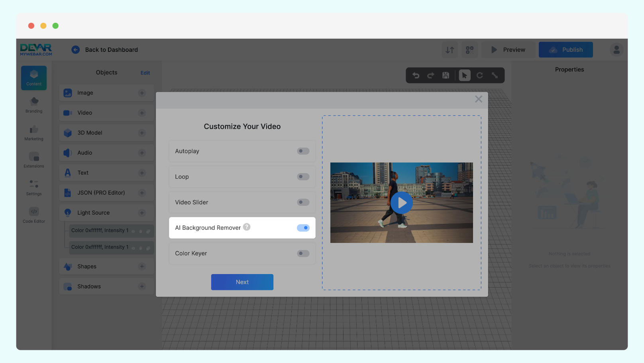Image resolution: width=644 pixels, height=363 pixels.
Task: Add a Video object with plus
Action: (142, 113)
